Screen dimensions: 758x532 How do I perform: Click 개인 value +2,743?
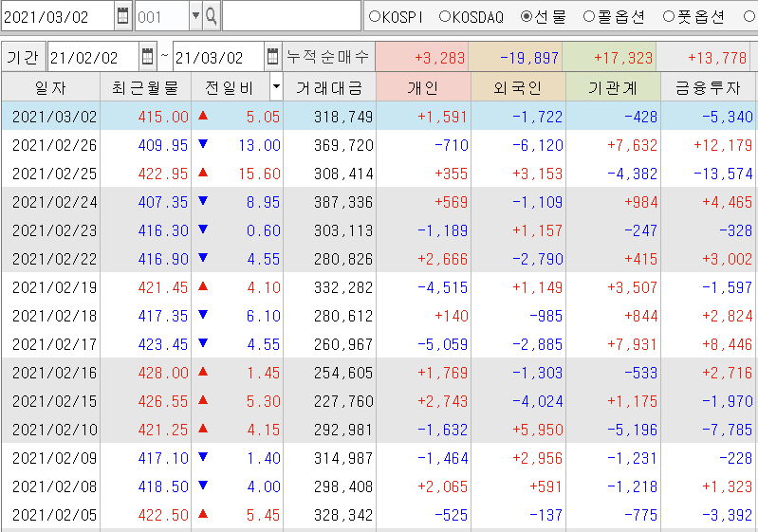point(443,401)
